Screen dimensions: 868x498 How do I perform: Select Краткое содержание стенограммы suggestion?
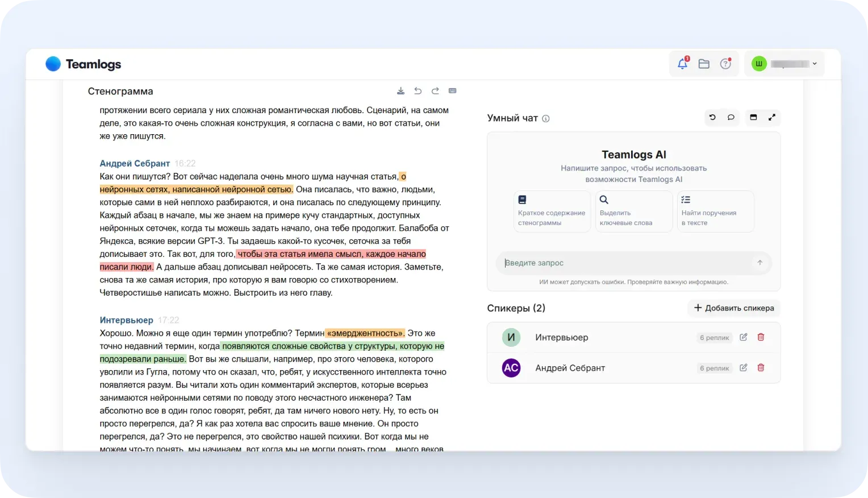click(552, 211)
